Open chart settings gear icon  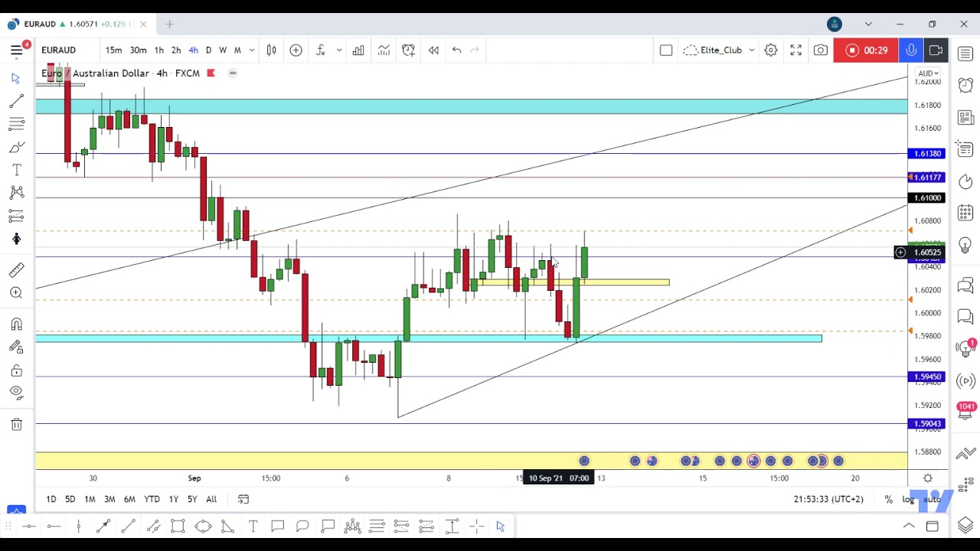(771, 51)
